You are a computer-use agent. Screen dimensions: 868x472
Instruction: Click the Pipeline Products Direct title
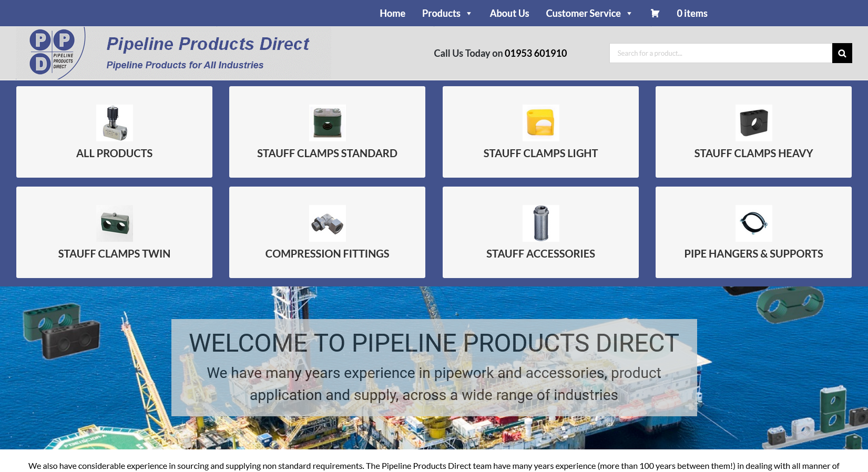(x=208, y=44)
